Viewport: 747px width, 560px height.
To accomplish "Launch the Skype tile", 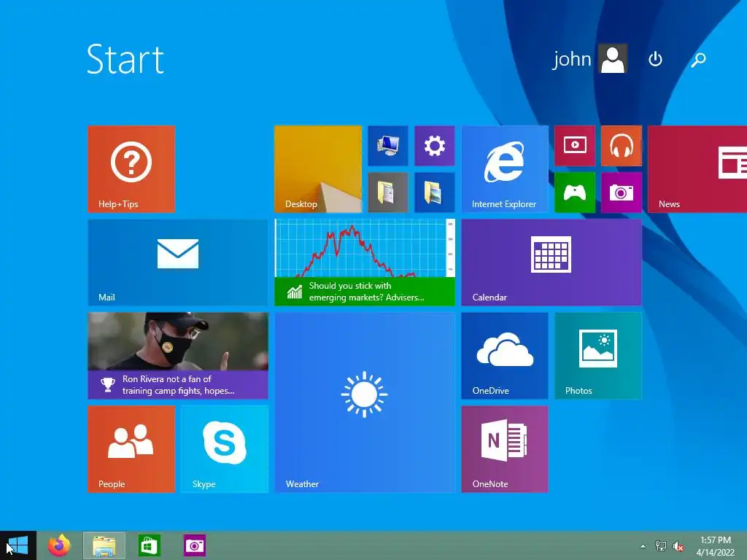I will point(225,448).
